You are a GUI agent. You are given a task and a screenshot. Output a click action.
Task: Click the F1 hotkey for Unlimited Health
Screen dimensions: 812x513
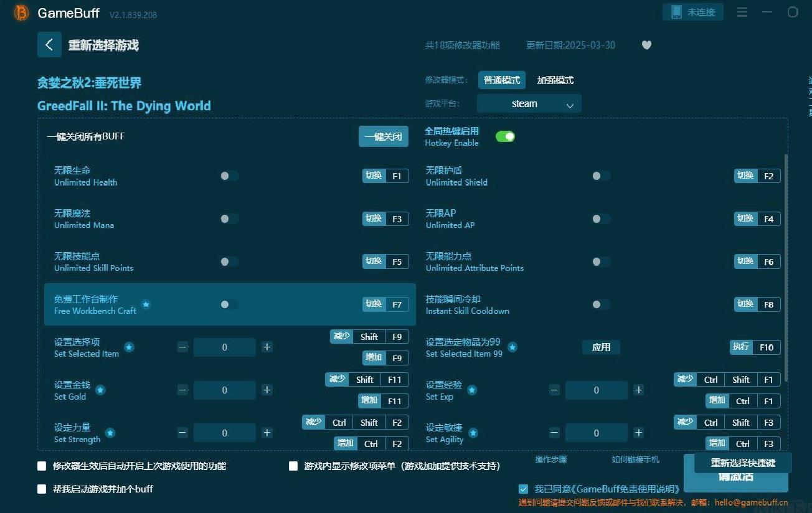click(397, 176)
